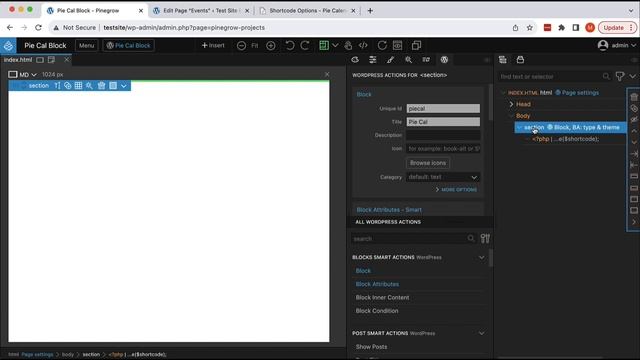Open the actions panel tab
The width and height of the screenshot is (640, 360).
(x=426, y=60)
